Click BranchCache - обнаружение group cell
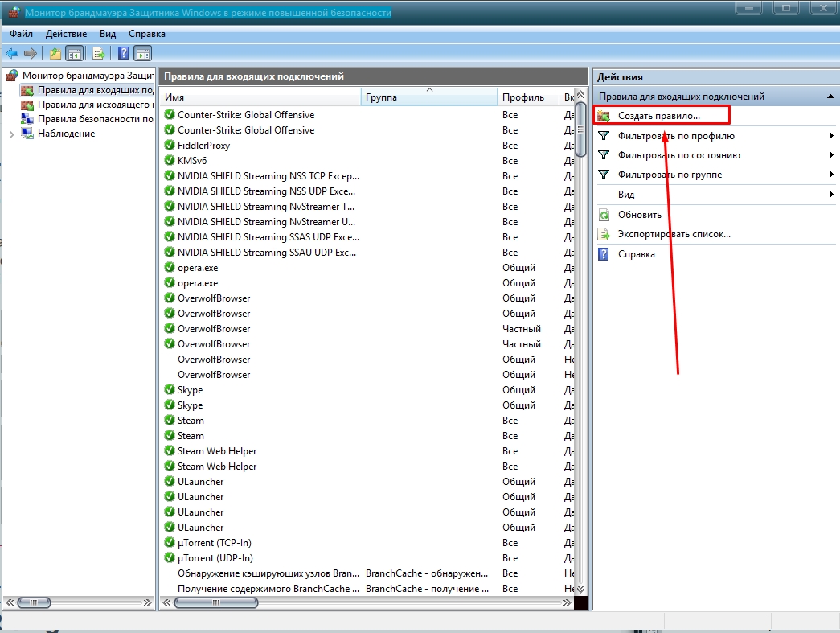840x633 pixels. [x=427, y=573]
